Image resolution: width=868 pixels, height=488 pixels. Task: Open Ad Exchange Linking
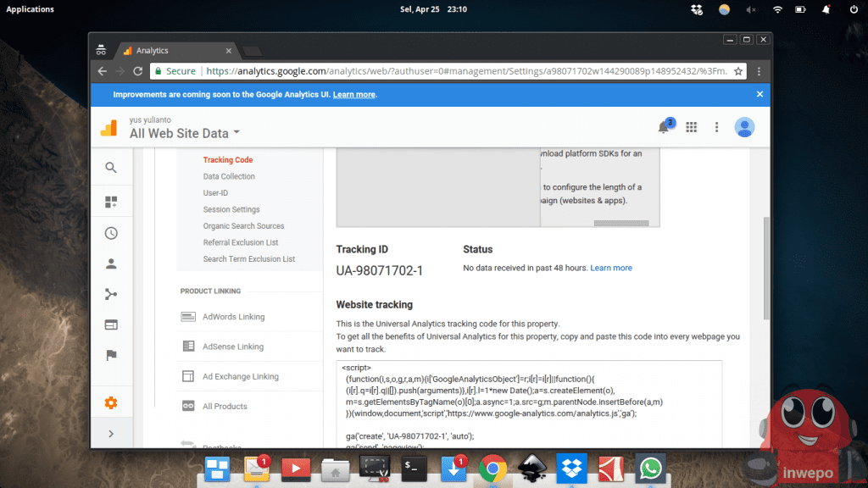pos(240,377)
